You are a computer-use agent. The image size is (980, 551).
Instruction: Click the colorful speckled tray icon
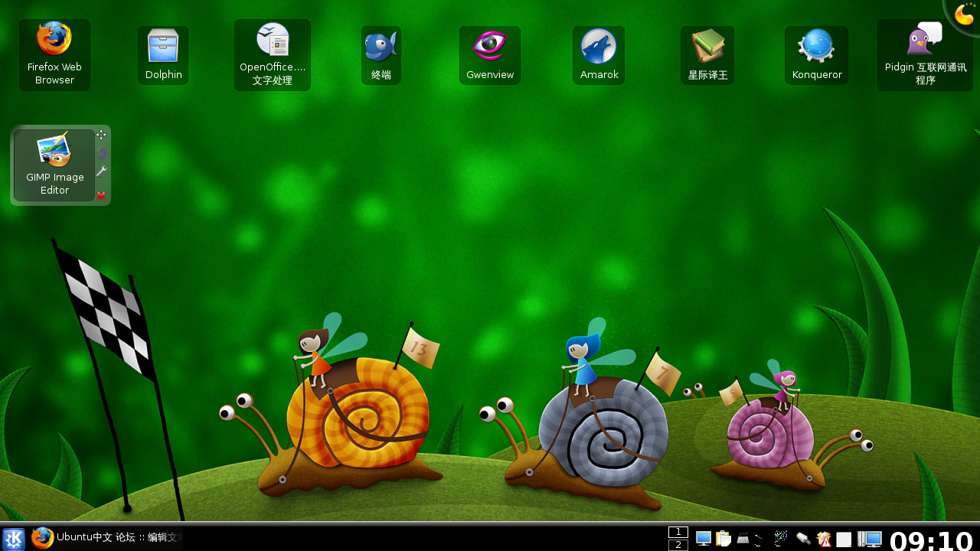coord(780,539)
